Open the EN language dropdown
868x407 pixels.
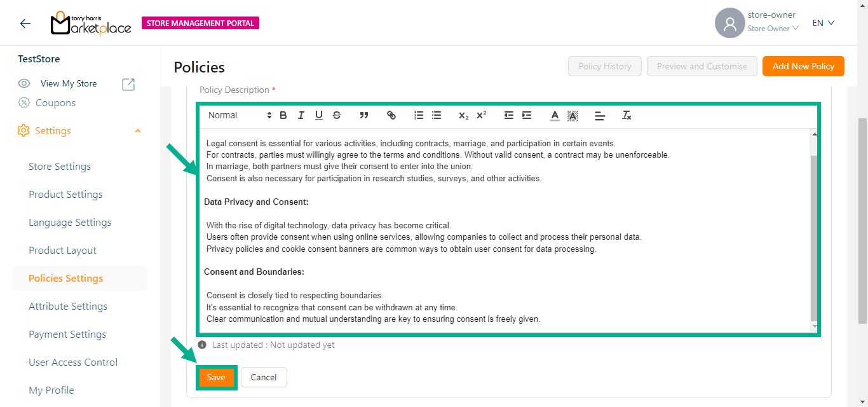pyautogui.click(x=823, y=23)
